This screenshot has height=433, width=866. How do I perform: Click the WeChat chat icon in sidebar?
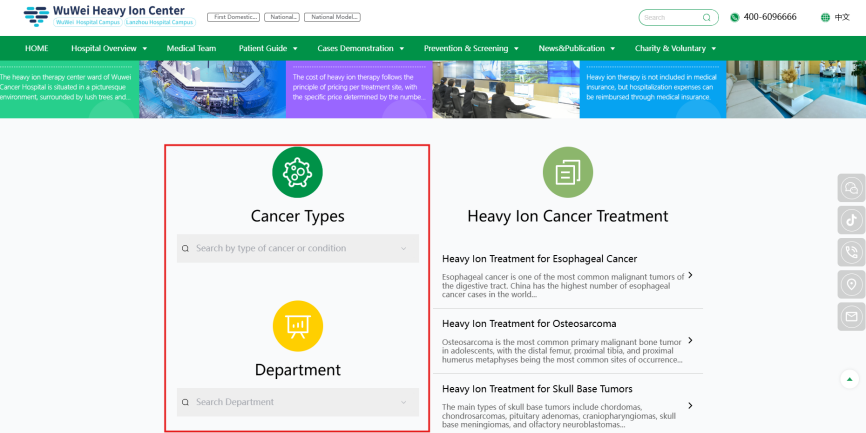coord(851,188)
